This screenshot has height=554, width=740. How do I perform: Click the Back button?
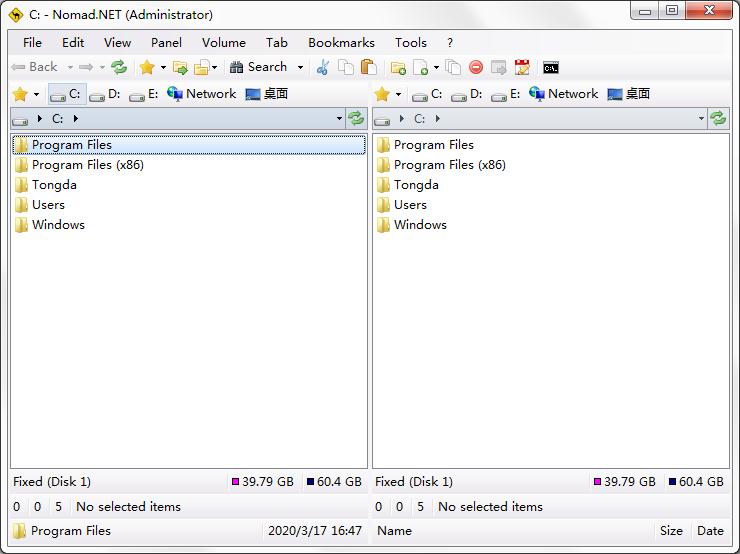(x=35, y=67)
